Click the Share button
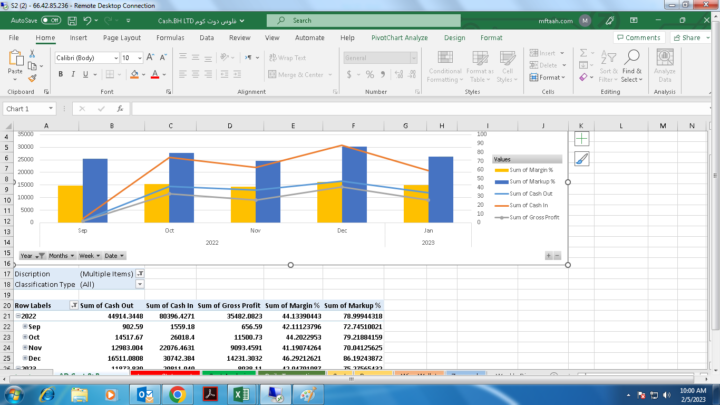 pos(687,38)
